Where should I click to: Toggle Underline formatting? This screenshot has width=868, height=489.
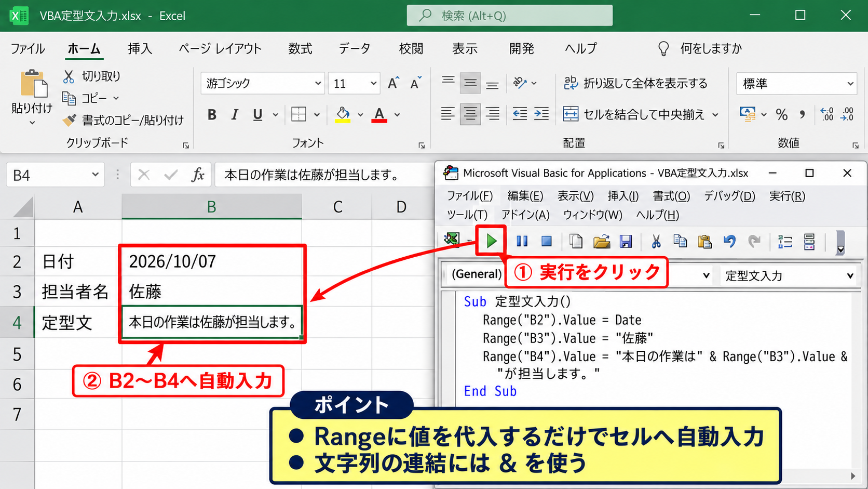tap(257, 115)
